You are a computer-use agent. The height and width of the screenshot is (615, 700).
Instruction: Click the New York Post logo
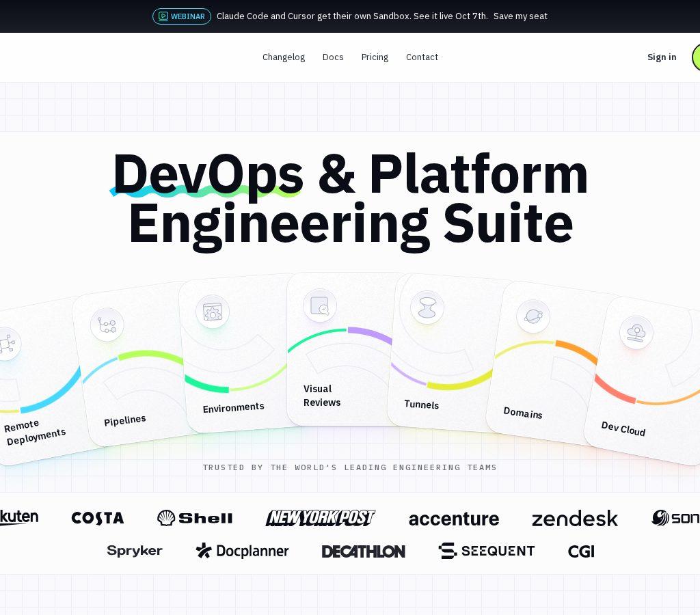point(321,518)
